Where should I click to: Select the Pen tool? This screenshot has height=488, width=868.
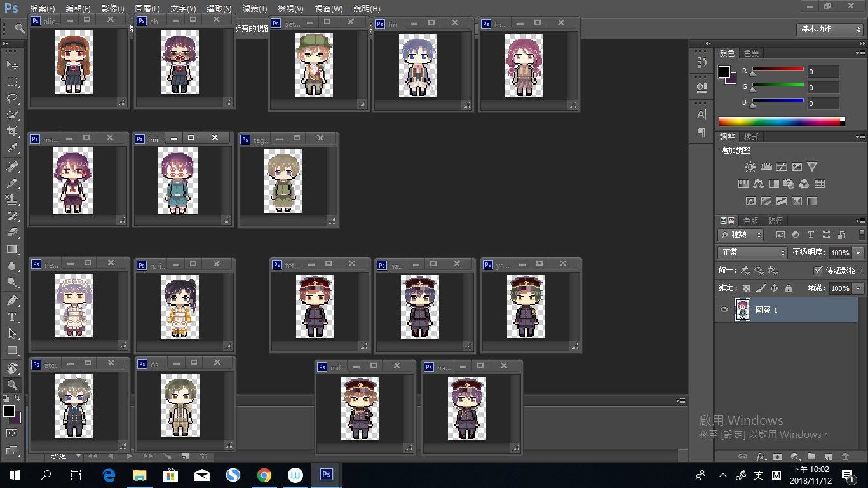coord(12,300)
